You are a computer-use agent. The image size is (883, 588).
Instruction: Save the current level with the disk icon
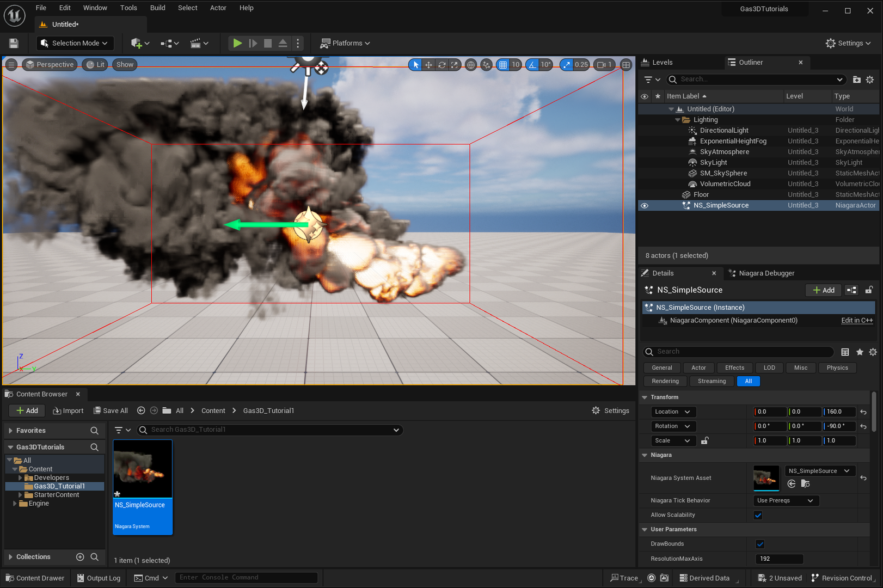(13, 43)
